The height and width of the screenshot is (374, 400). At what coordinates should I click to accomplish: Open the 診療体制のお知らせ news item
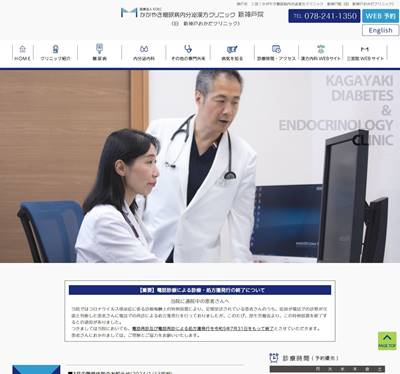tap(120, 373)
